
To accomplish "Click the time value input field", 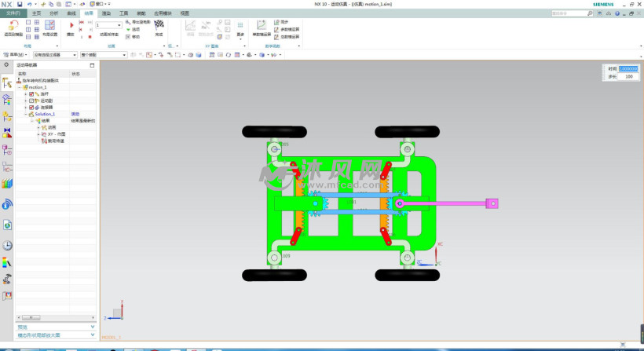I will pos(628,68).
